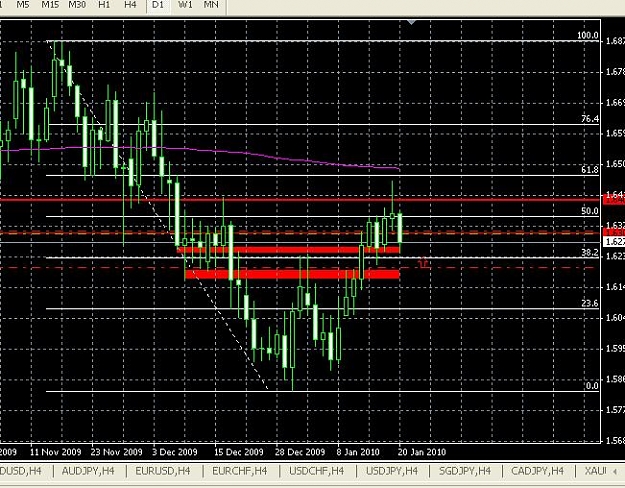Switch chart to M5 timeframe
Screen dimensions: 625x488
tap(22, 5)
